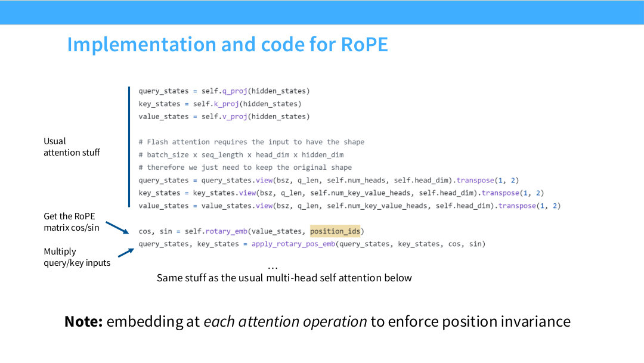Viewport: 644px width, 363px height.
Task: Click the 'therefore we just need' comment line
Action: coord(245,167)
